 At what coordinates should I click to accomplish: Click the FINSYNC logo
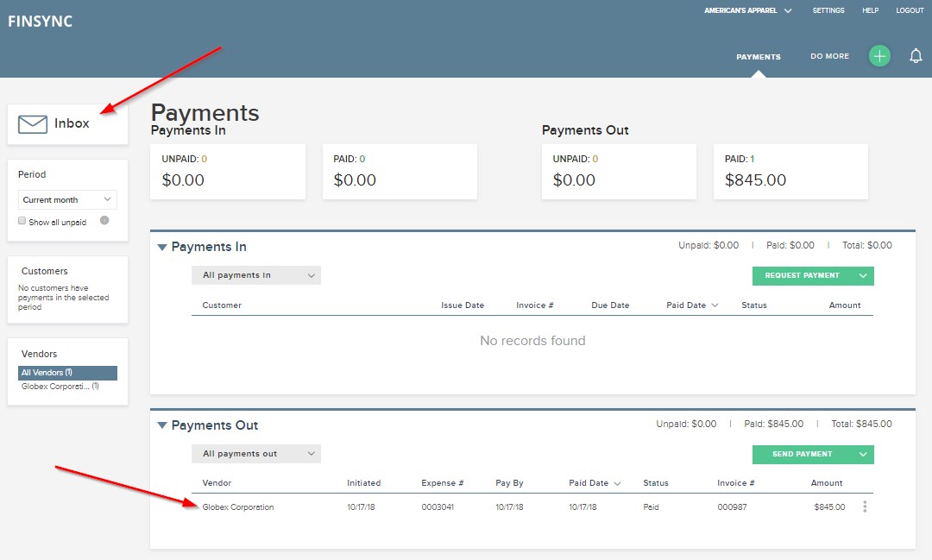tap(41, 22)
